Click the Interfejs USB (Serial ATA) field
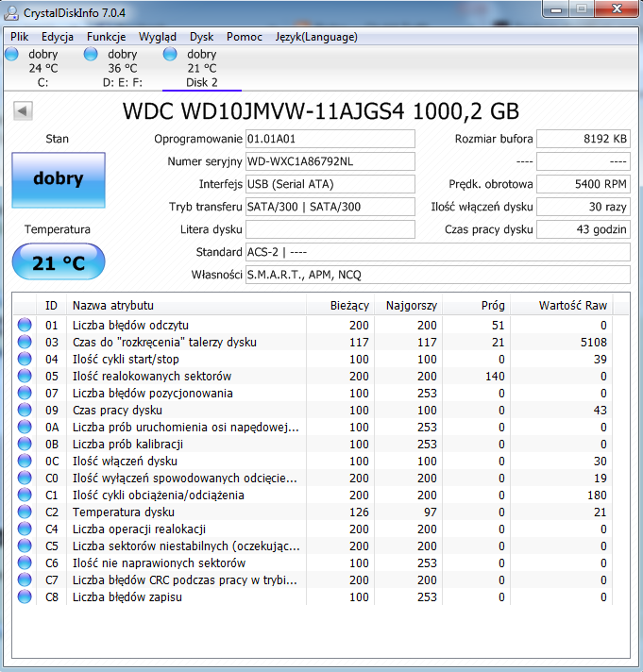643x672 pixels. 330,184
